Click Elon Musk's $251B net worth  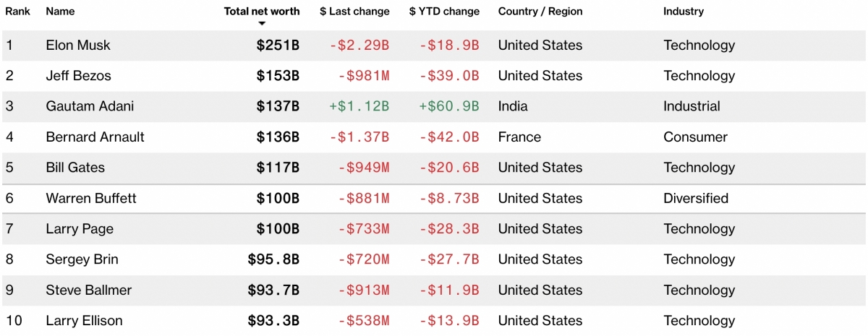tap(278, 46)
